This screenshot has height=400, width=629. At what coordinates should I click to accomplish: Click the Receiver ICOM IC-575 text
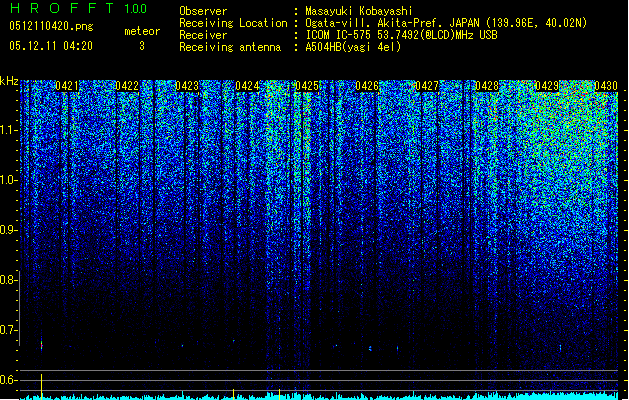401,35
